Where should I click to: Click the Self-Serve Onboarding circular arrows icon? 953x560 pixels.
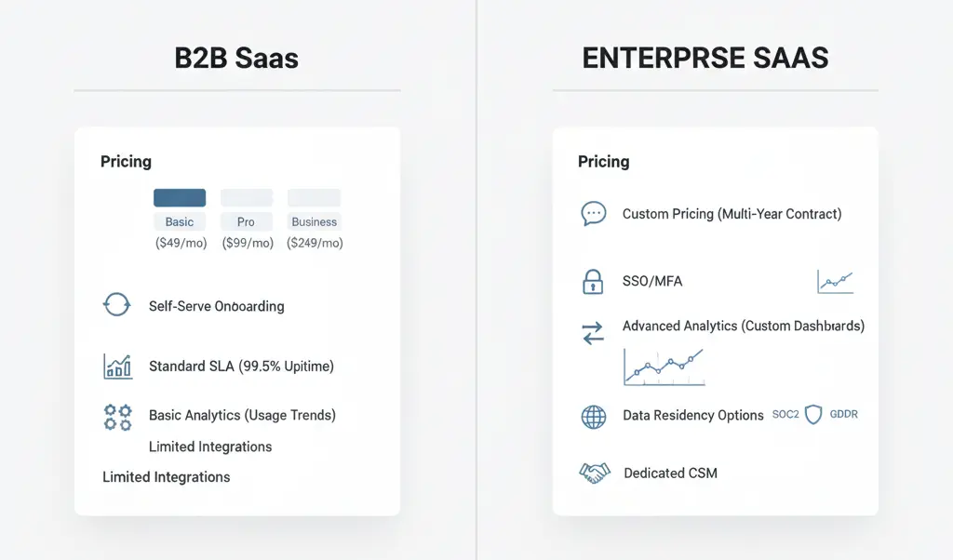116,305
